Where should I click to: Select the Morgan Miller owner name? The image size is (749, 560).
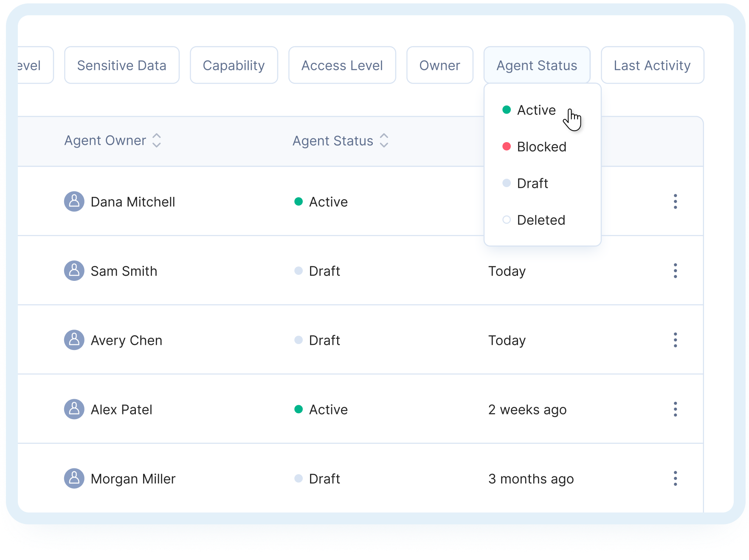[133, 478]
